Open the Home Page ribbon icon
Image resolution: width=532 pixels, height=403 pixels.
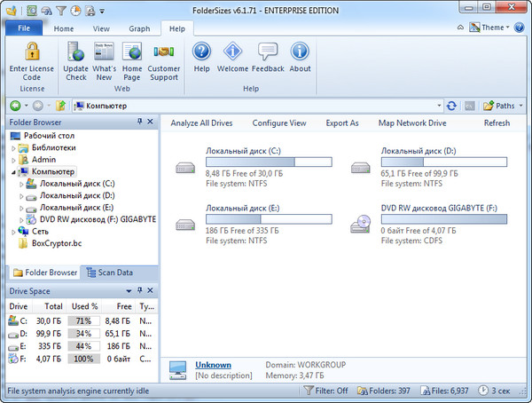pyautogui.click(x=132, y=52)
